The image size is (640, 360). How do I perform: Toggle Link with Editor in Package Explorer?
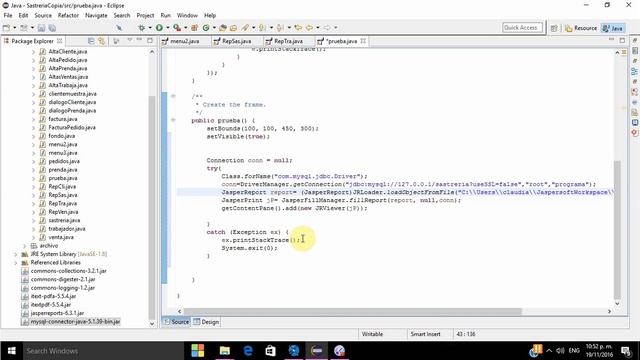101,41
